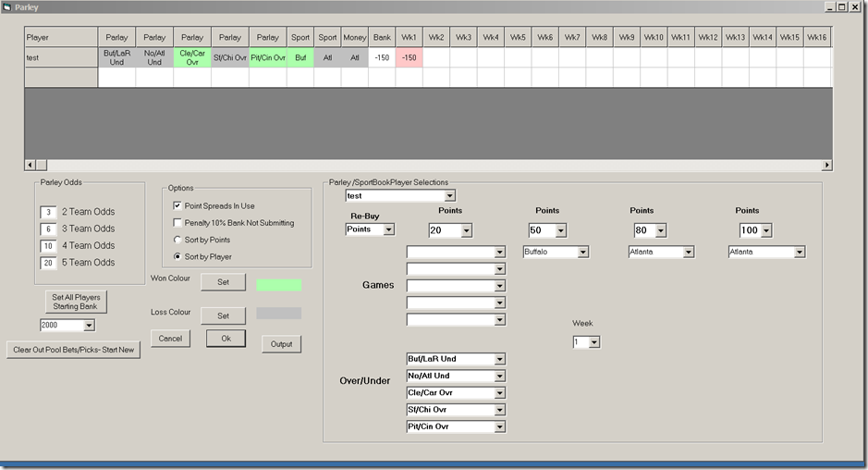Click the green Buf Sport cell
Screen dimensions: 868x470
tap(300, 57)
